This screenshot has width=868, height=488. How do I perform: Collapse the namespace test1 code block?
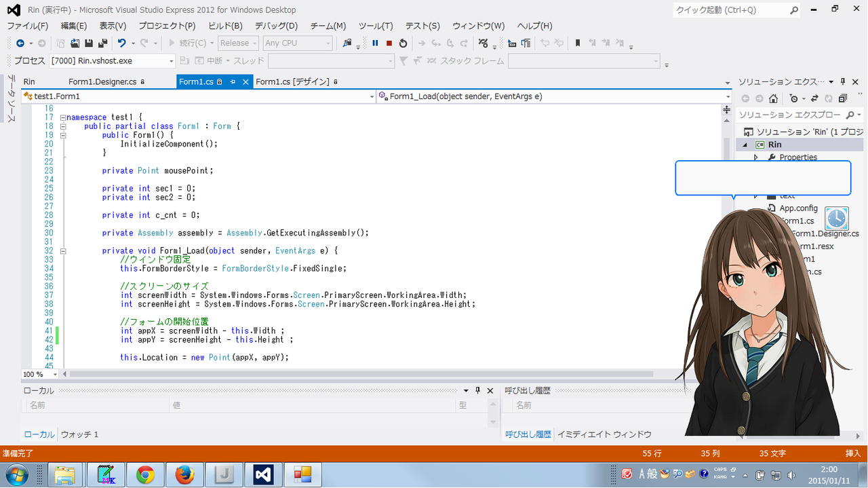pos(62,117)
